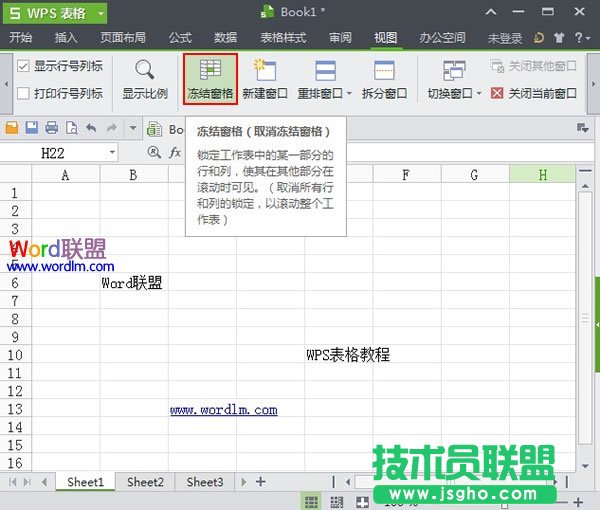The width and height of the screenshot is (600, 510).
Task: Click the Book1 document tab icon
Action: [x=154, y=129]
